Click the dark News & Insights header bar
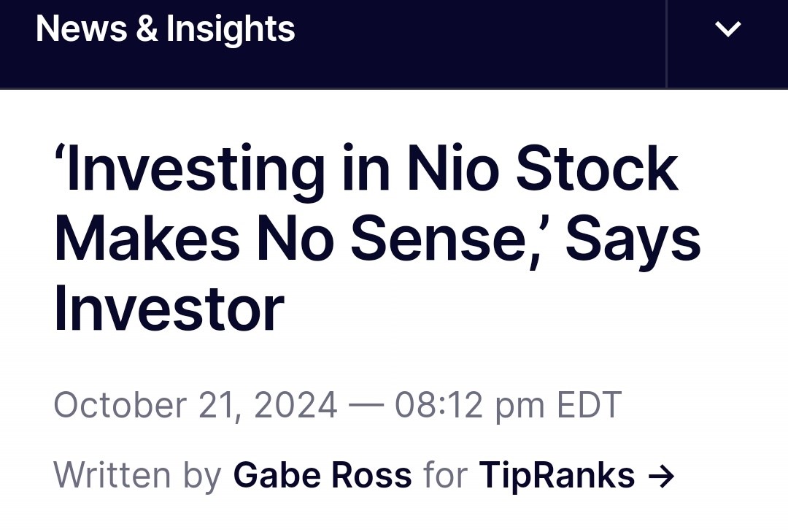Viewport: 788px width, 532px height. pyautogui.click(x=333, y=45)
